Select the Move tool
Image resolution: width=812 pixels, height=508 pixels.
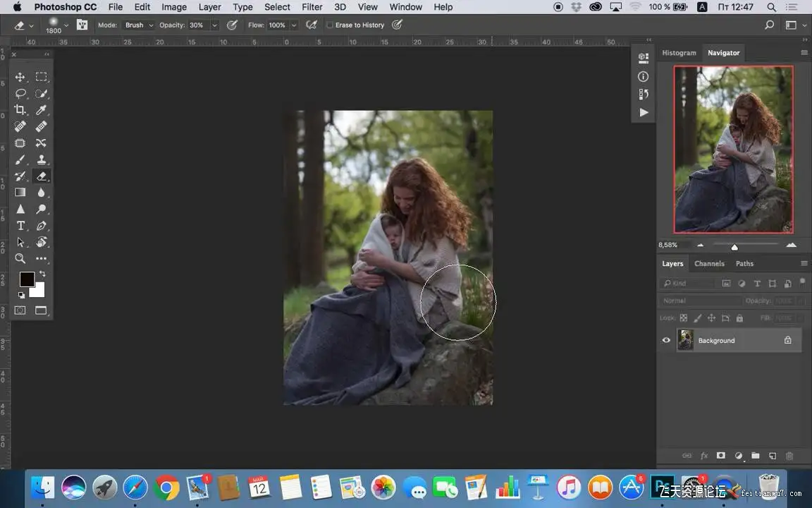pyautogui.click(x=20, y=77)
